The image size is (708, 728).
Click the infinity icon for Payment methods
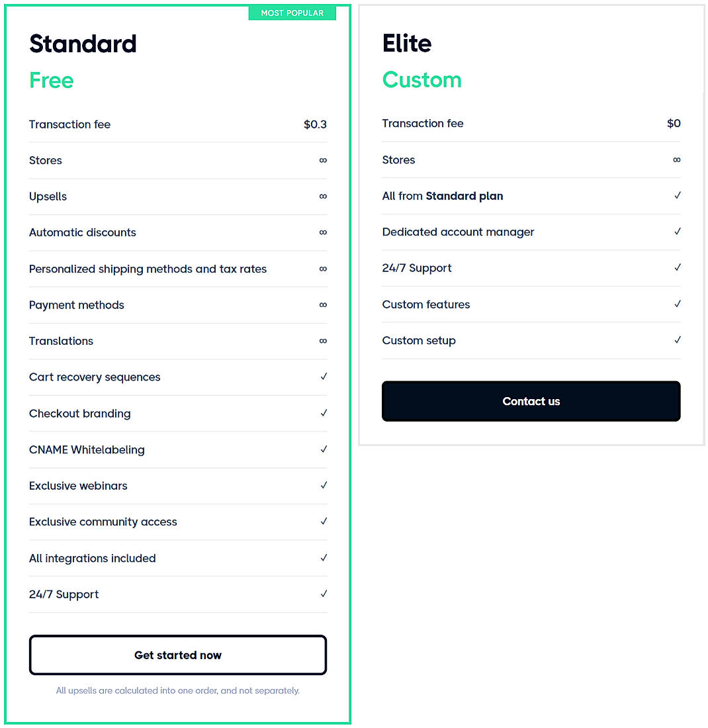(x=322, y=305)
